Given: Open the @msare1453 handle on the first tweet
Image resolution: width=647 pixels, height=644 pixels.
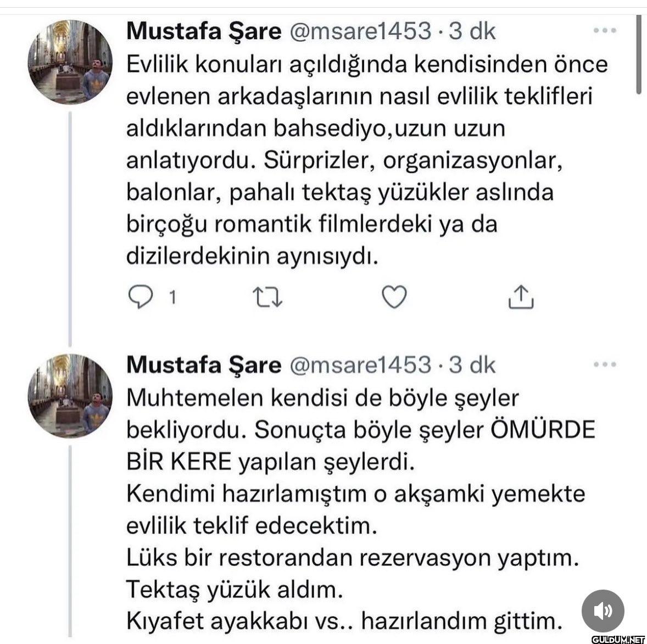Looking at the screenshot, I should click(360, 31).
